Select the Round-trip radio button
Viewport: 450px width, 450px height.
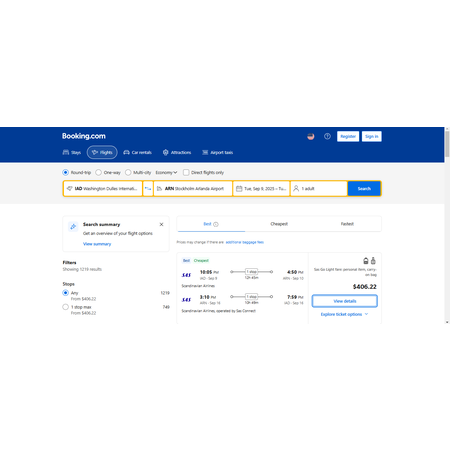pos(65,172)
